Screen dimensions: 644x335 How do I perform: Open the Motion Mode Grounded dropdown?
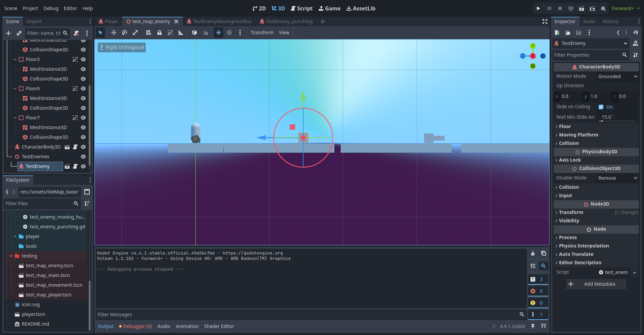[x=617, y=76]
